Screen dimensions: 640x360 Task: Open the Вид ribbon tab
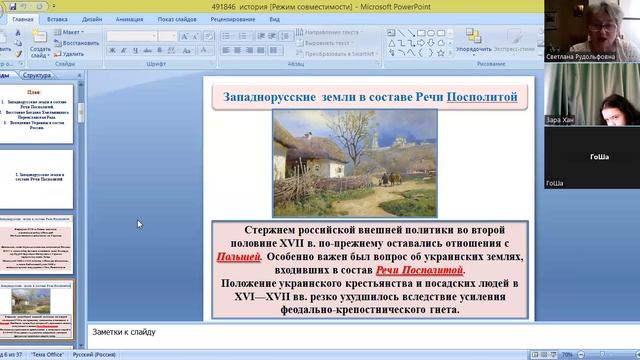pyautogui.click(x=274, y=19)
